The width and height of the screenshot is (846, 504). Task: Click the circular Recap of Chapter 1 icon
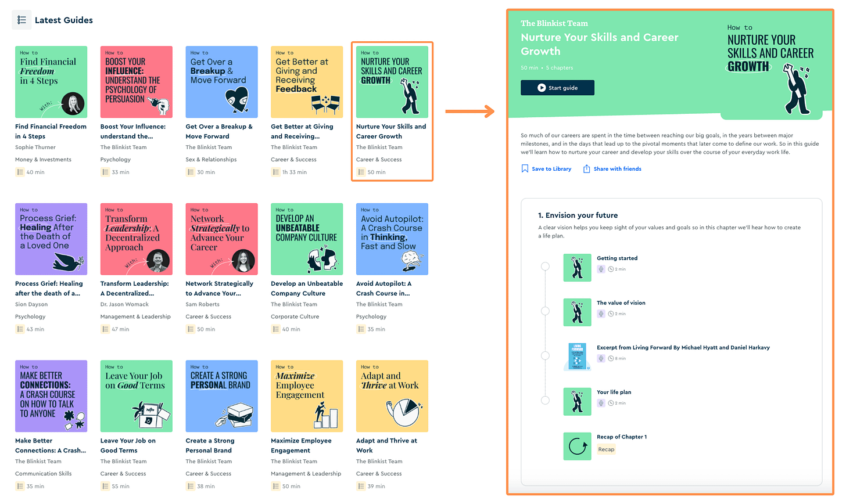coord(577,446)
